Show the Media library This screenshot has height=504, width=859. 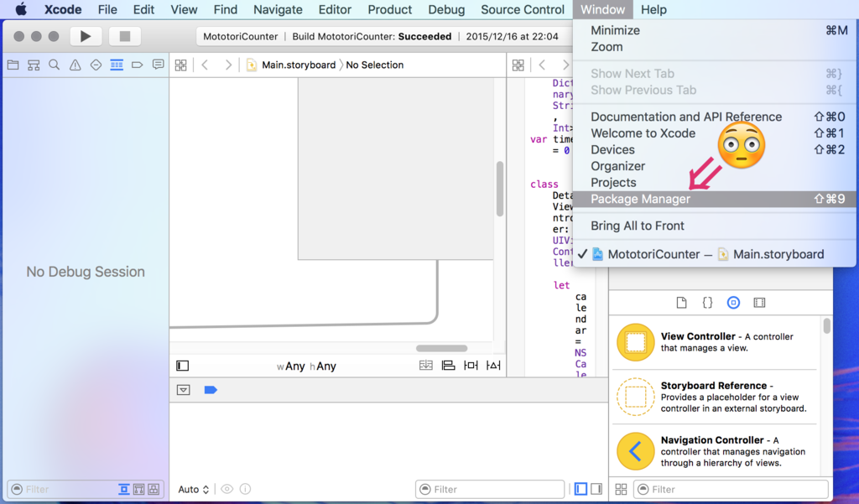click(758, 303)
